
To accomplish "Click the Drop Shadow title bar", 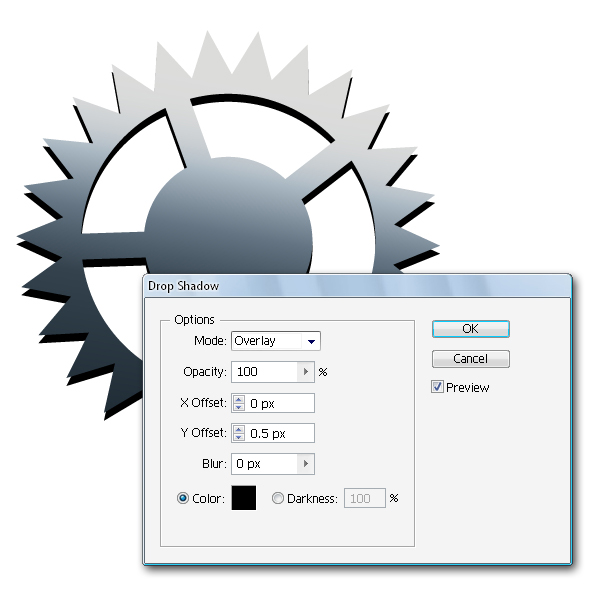I will 357,286.
